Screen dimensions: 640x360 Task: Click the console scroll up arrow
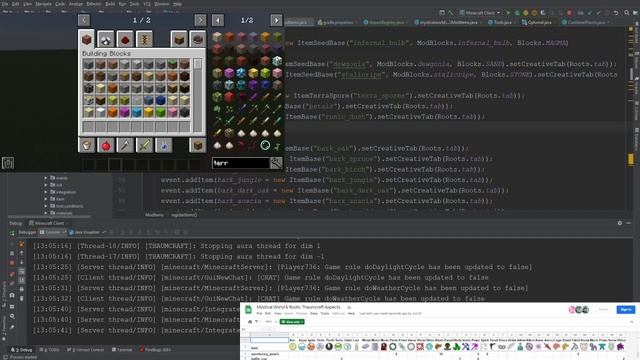click(x=22, y=253)
